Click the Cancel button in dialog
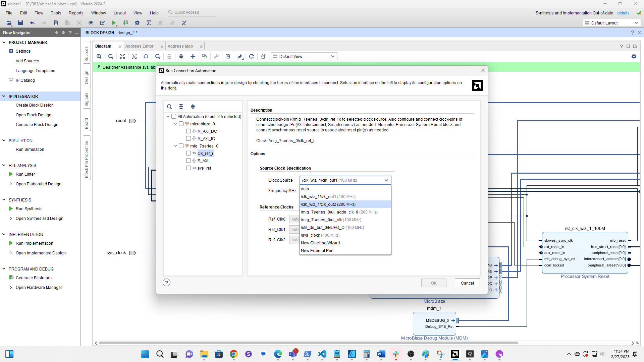Screen dimensions: 644x362 click(x=467, y=283)
